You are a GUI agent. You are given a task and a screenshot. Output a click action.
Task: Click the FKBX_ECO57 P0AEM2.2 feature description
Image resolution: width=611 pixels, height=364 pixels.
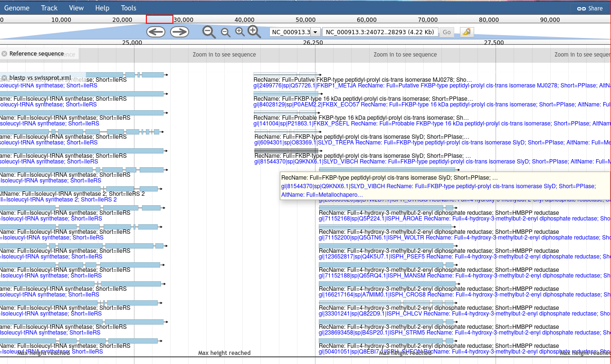432,105
